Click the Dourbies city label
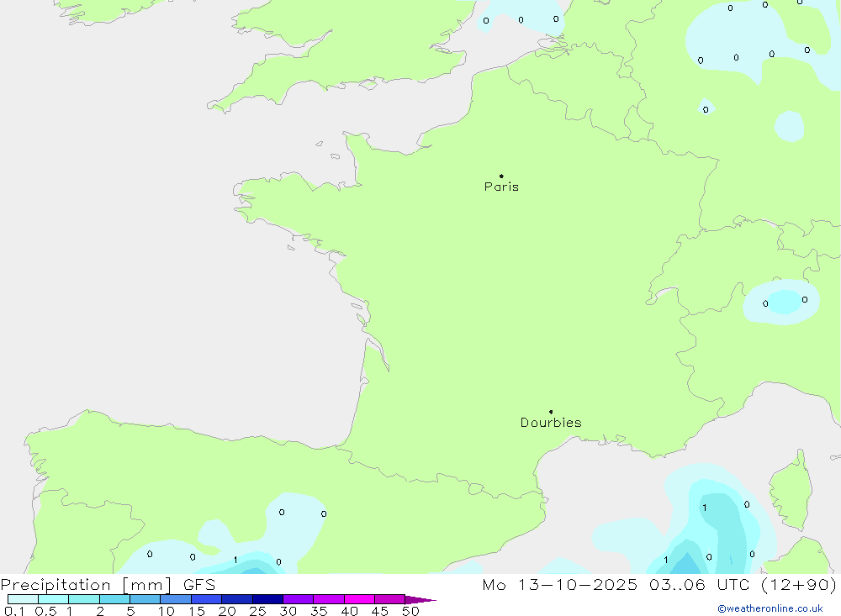Screen dimensions: 841x616 551,423
